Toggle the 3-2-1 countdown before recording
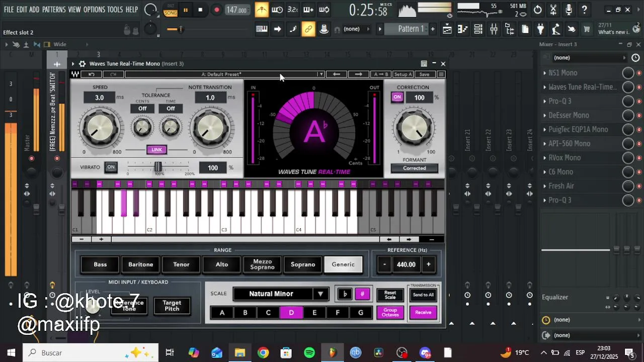 click(x=292, y=10)
